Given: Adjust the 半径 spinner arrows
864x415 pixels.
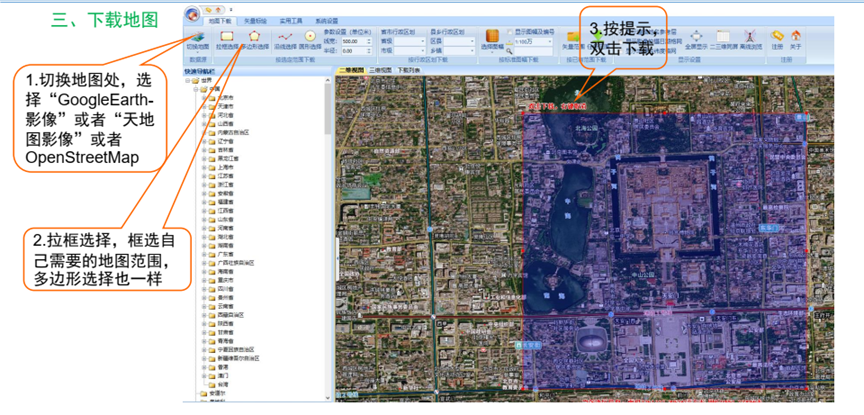Looking at the screenshot, I should (369, 51).
